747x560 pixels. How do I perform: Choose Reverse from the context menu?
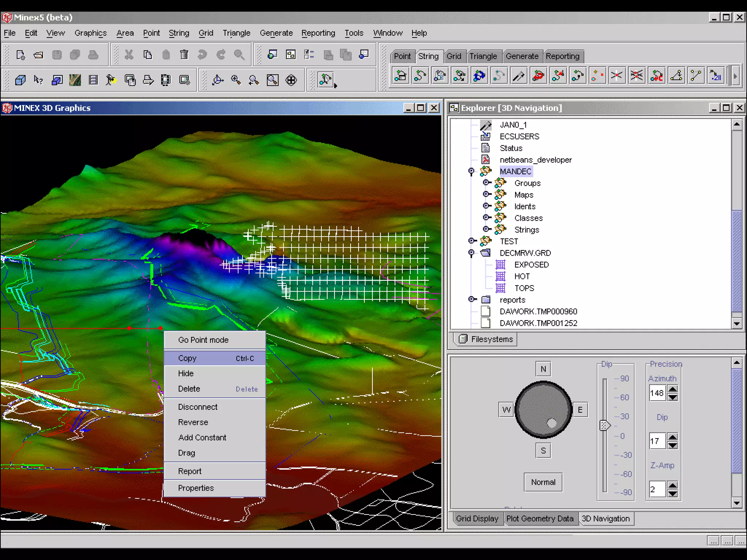193,422
